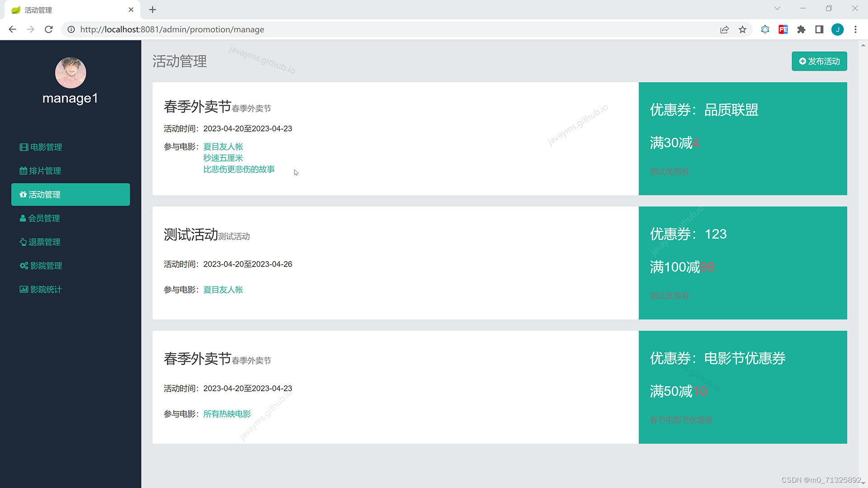Open 会员管理 via the user icon
This screenshot has width=868, height=488.
24,218
